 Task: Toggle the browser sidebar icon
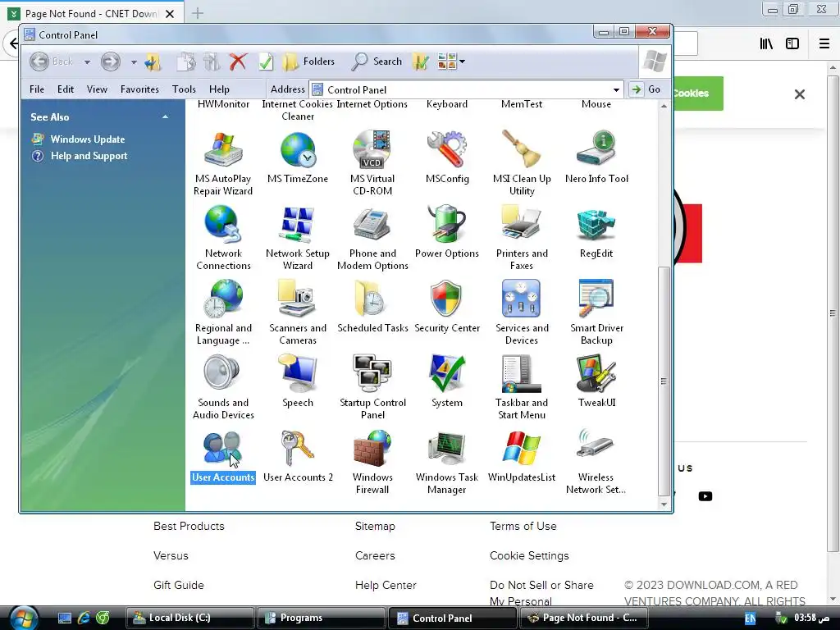(792, 43)
